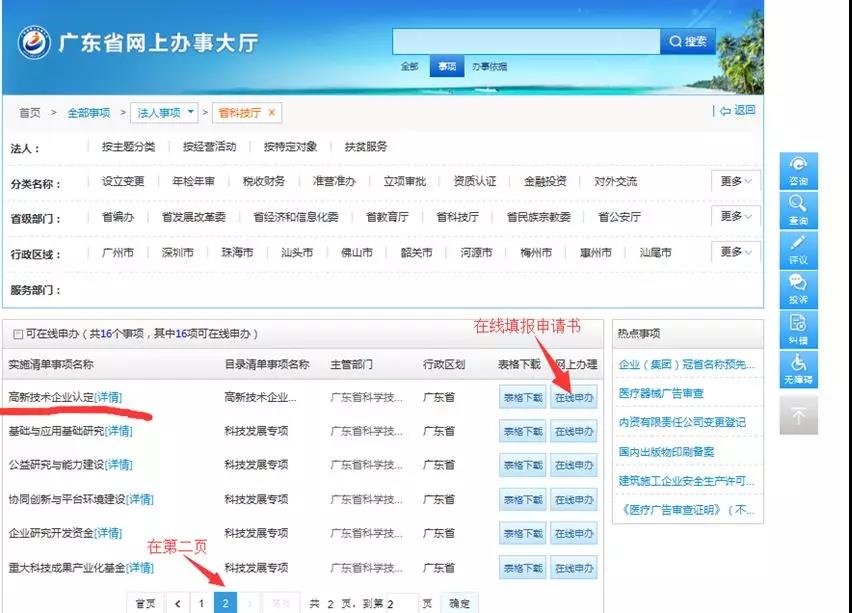Open the 查询 magnifier sidebar icon
Screen dimensions: 852x613
[798, 210]
